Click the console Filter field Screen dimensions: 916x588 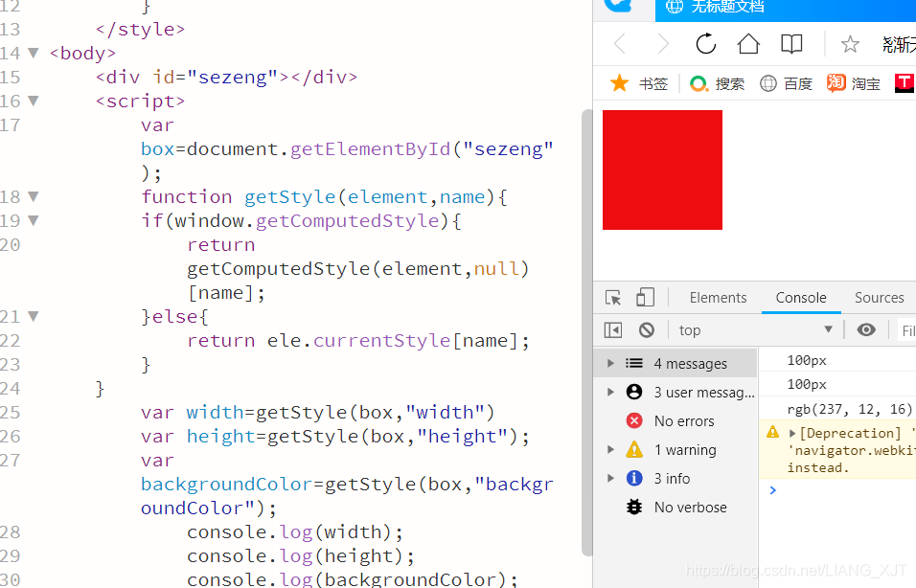[x=906, y=330]
